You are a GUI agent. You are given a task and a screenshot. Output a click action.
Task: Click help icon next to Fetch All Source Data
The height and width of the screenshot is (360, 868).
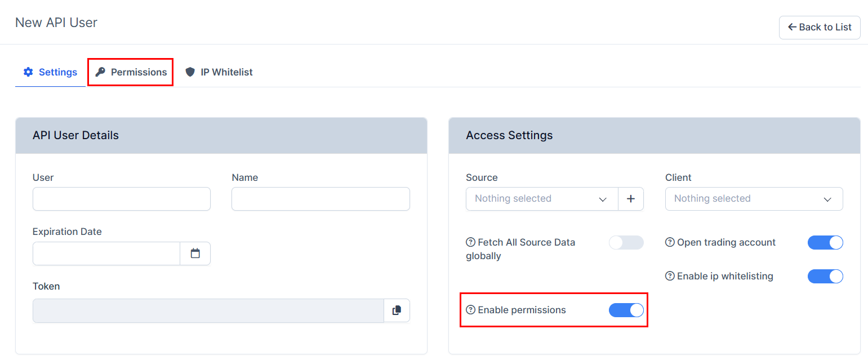(471, 242)
